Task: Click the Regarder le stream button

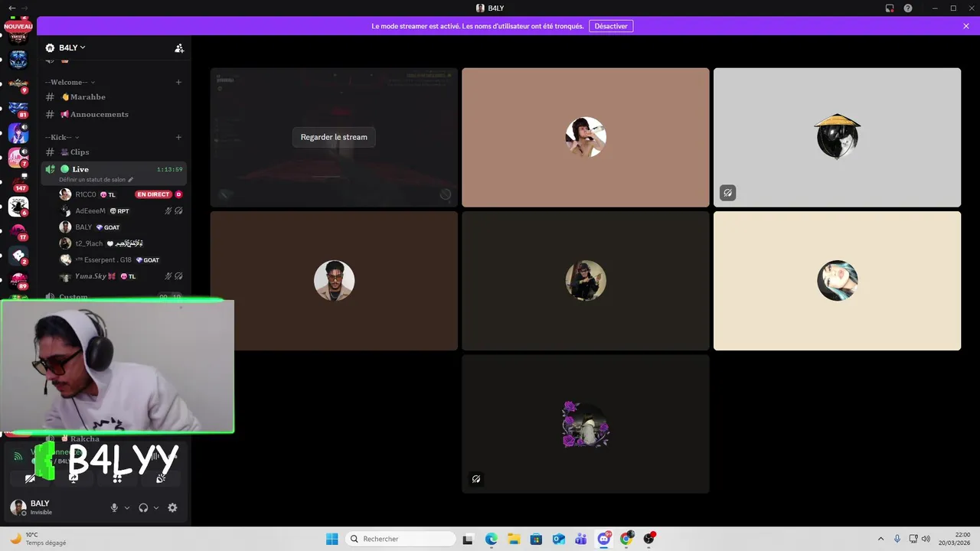Action: pyautogui.click(x=334, y=137)
